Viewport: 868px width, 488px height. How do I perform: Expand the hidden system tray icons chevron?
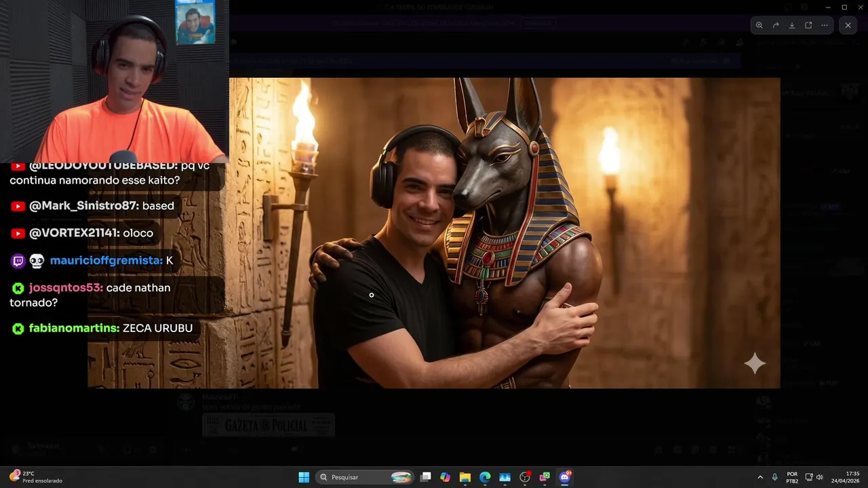[x=759, y=477]
